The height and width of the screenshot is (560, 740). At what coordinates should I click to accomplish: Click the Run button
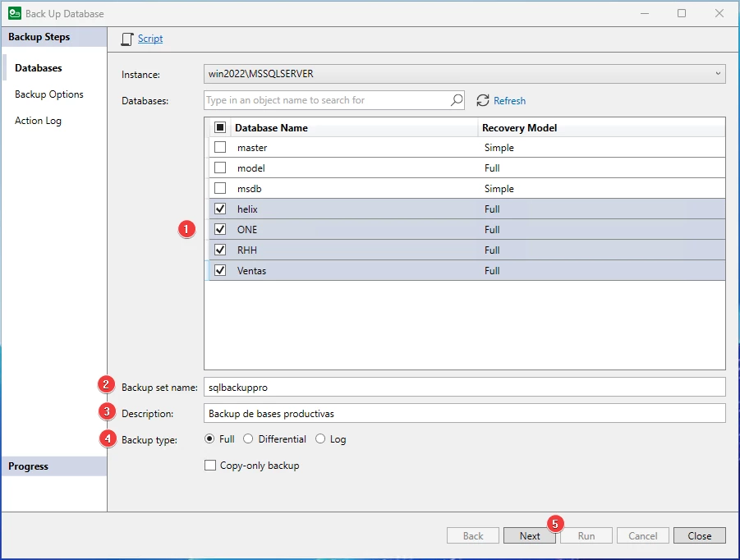586,536
